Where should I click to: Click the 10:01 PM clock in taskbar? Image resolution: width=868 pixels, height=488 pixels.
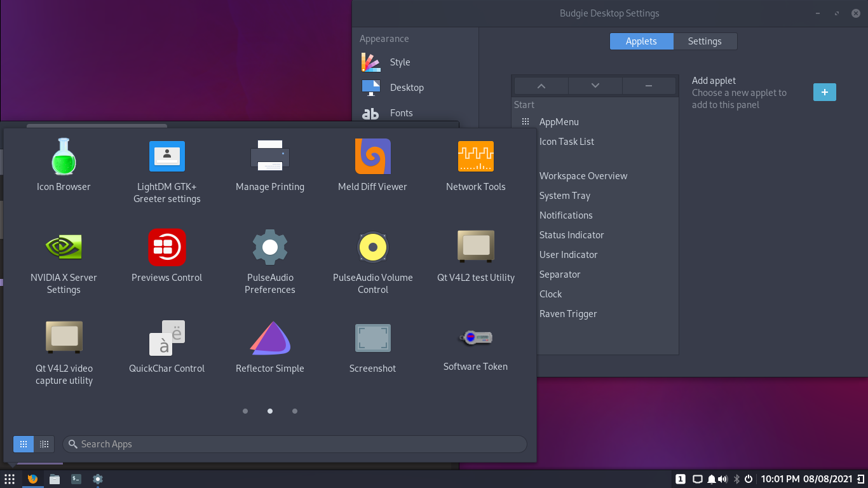coord(806,479)
